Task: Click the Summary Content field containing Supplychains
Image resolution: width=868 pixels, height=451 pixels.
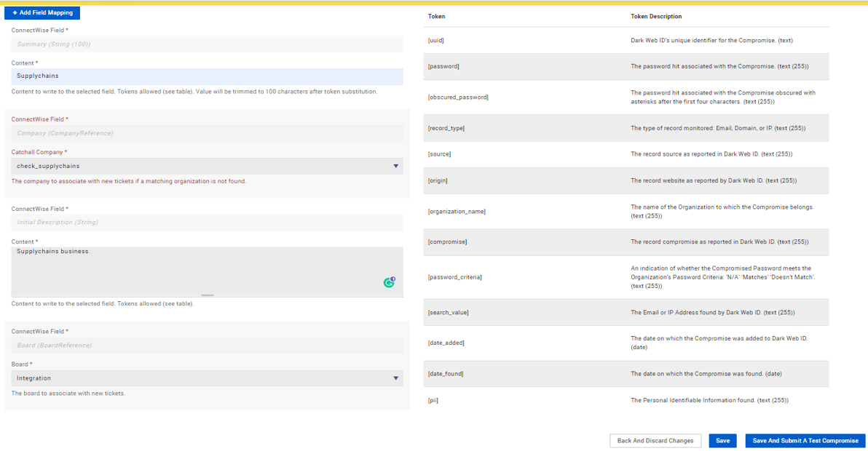Action: coord(207,76)
